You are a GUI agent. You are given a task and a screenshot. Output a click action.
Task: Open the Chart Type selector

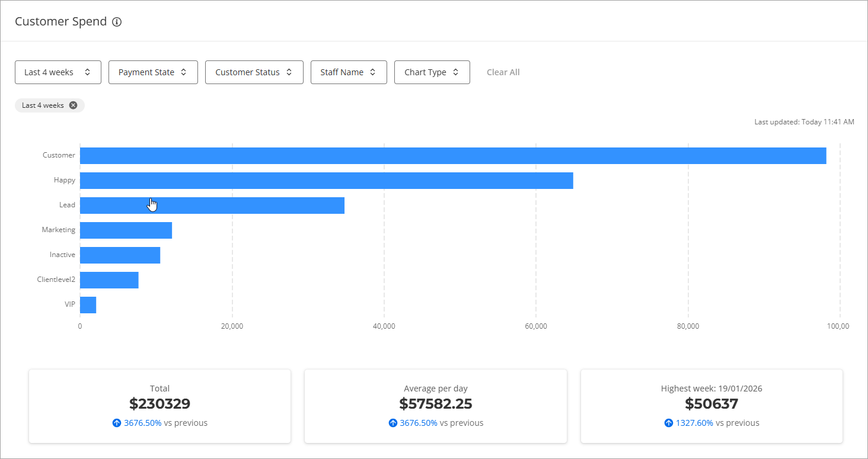point(432,72)
